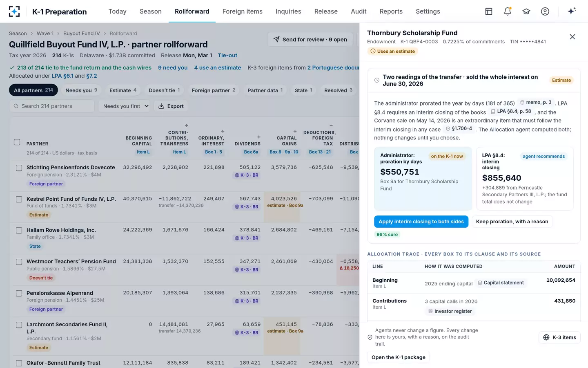Expand the Dividends column group
The image size is (588, 368).
(259, 137)
